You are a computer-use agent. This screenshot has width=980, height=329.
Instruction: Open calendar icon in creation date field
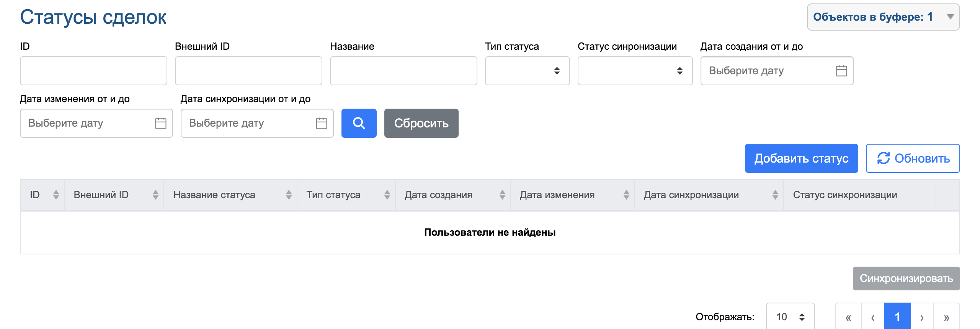[x=841, y=71]
